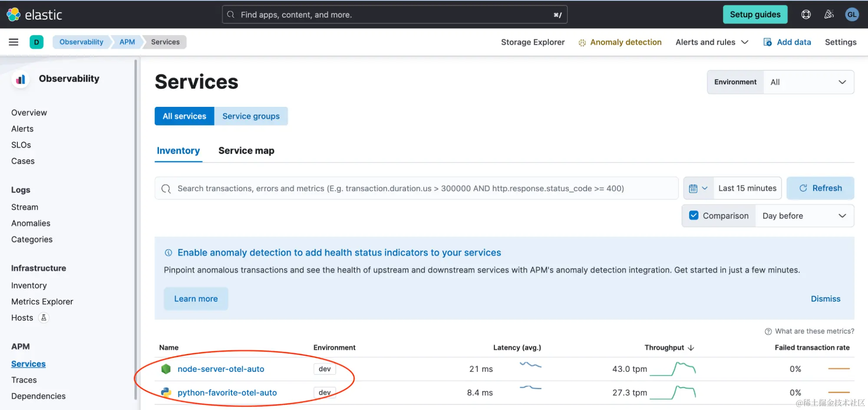Viewport: 868px width, 410px height.
Task: Toggle the Comparison checkbox
Action: coord(694,215)
